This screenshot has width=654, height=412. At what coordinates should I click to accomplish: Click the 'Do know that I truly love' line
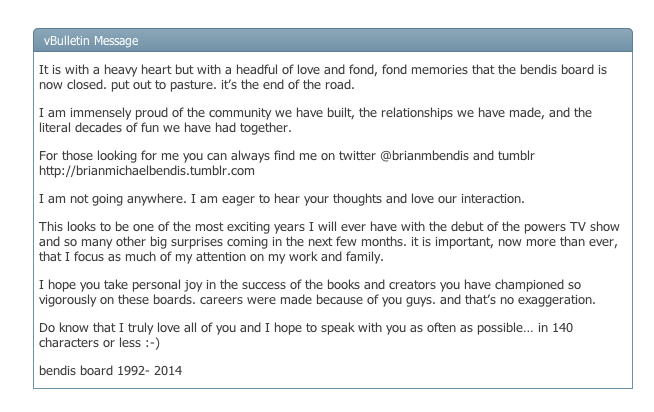click(306, 328)
